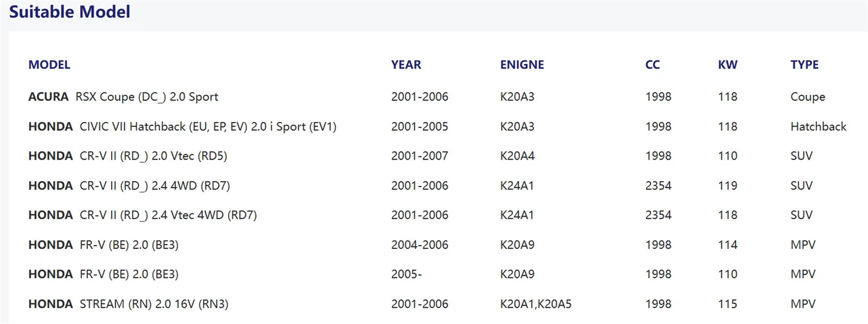Select the CR-V II 2.0 Vtec (RD5) row
Screen dimensions: 868x324
(127, 156)
